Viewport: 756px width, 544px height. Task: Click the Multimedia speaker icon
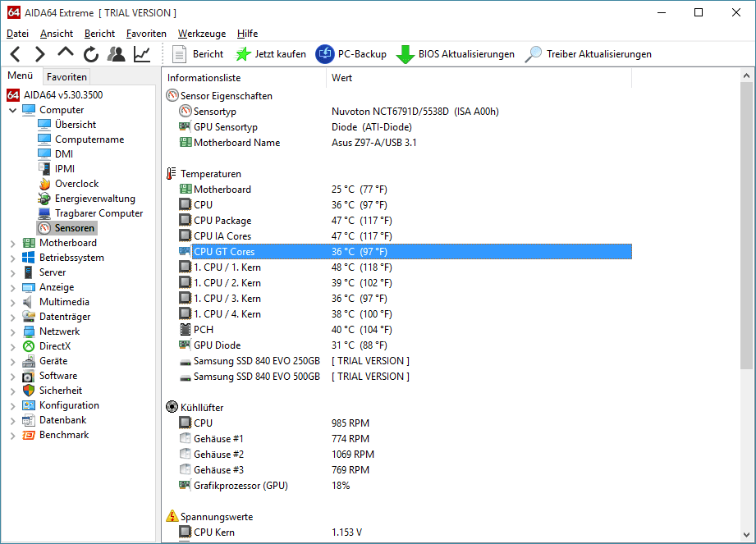tap(28, 302)
